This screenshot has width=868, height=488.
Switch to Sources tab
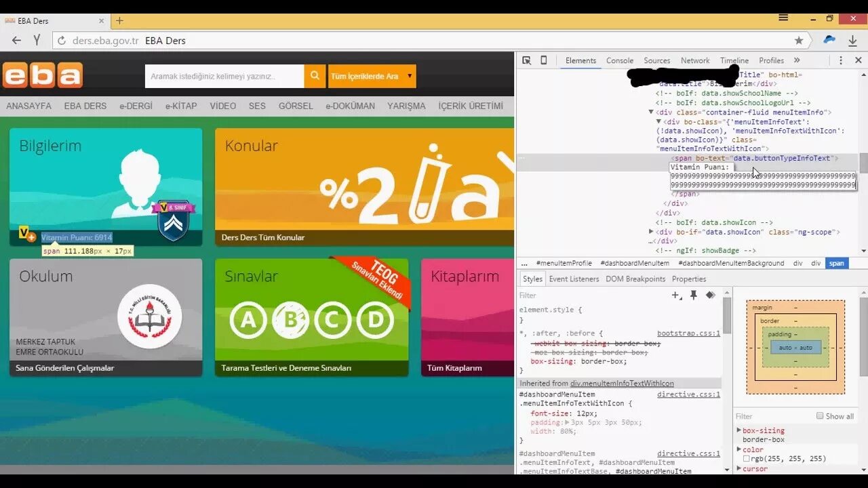pos(657,60)
